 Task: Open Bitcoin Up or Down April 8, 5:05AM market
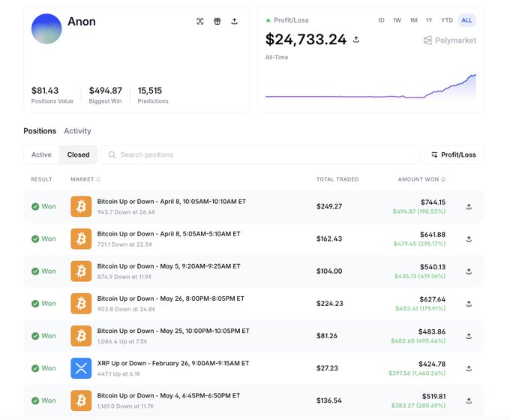click(169, 234)
